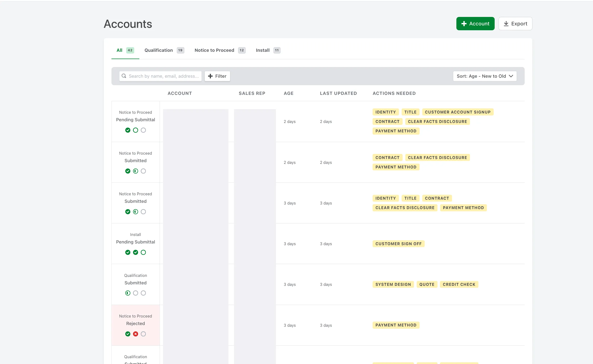
Task: Click half-filled first circle in Qualification Submitted row
Action: coord(128,293)
